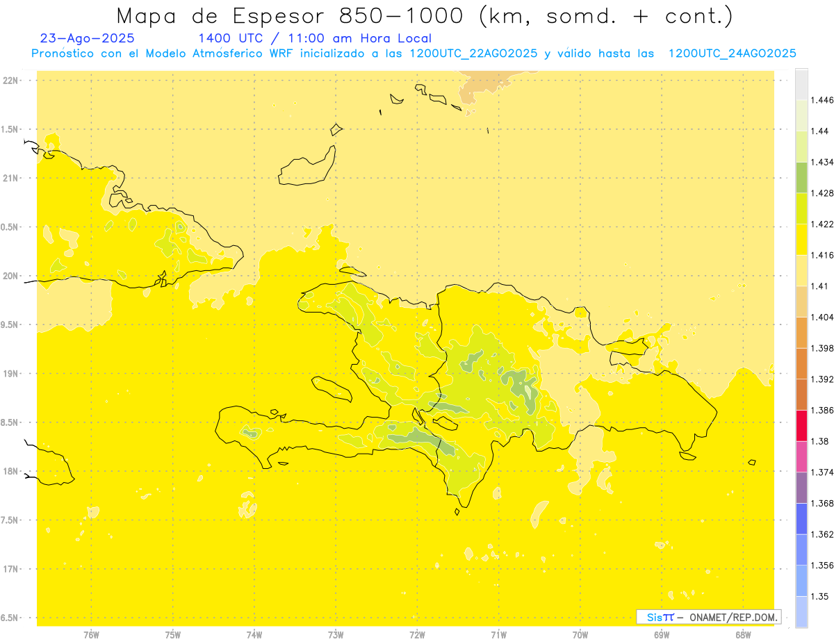The height and width of the screenshot is (644, 834).
Task: Click the 75W longitude label
Action: tap(173, 635)
